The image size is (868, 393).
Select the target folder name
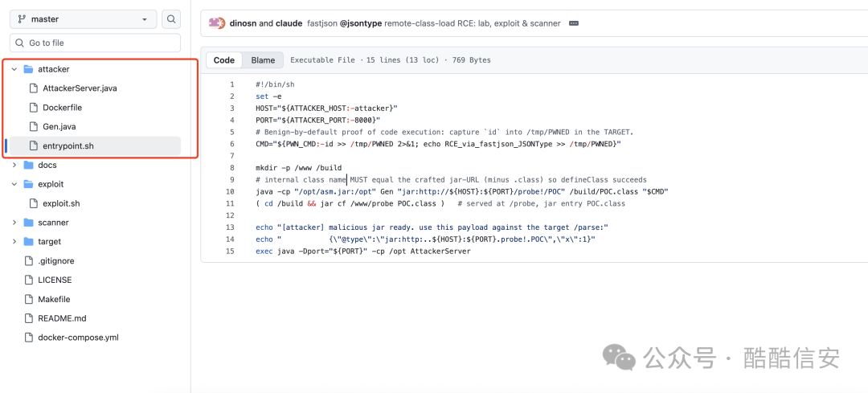pyautogui.click(x=49, y=241)
